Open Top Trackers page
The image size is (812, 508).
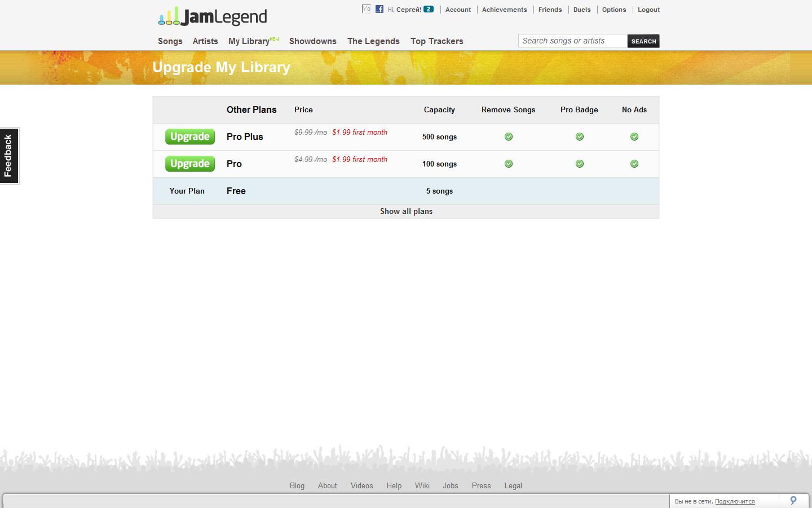point(437,41)
